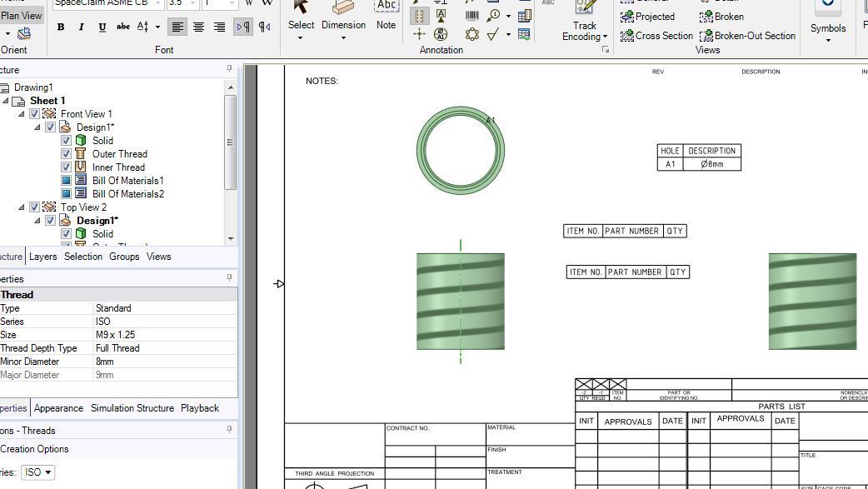Image resolution: width=868 pixels, height=489 pixels.
Task: Click the lower table annotation icon
Action: pyautogui.click(x=524, y=34)
